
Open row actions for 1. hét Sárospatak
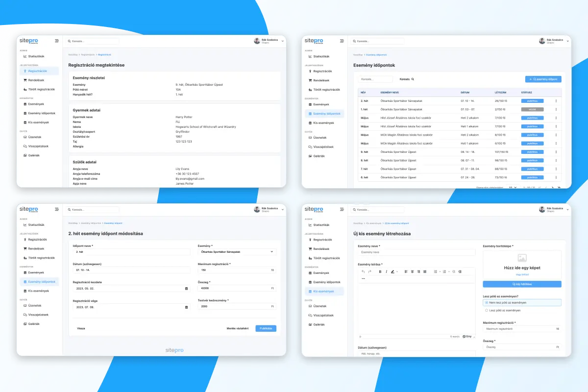tap(556, 109)
